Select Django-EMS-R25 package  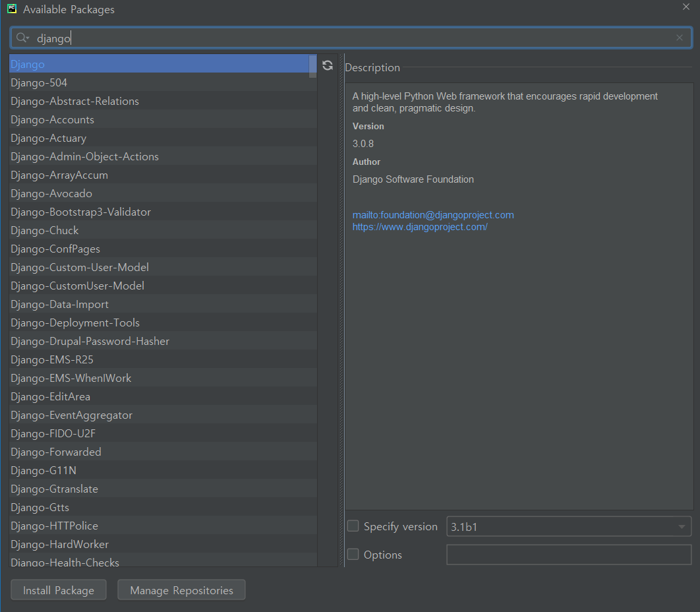[163, 359]
